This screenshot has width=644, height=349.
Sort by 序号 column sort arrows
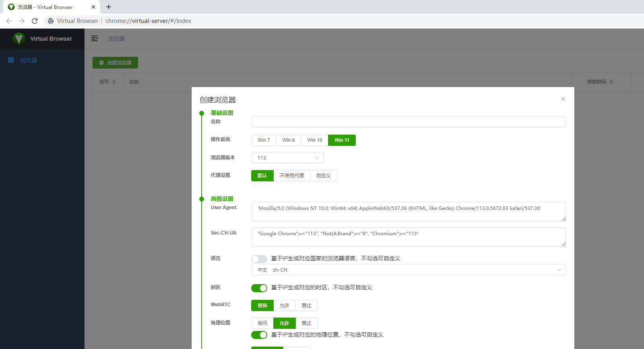(x=114, y=82)
